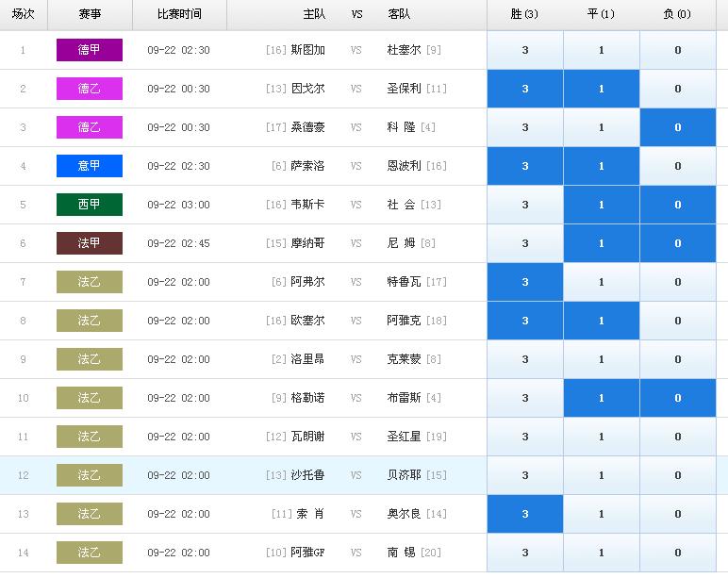Open away team 布雷斯
This screenshot has width=728, height=578.
point(404,398)
